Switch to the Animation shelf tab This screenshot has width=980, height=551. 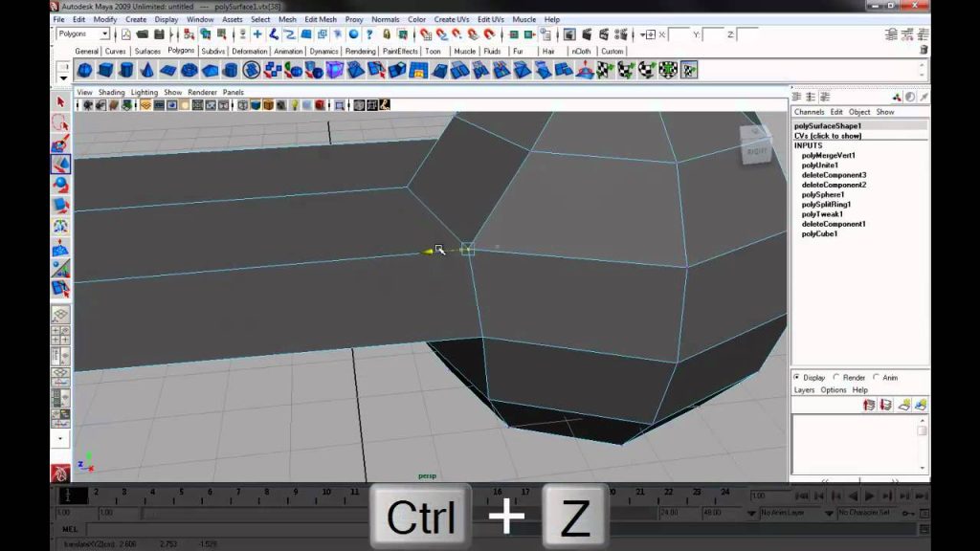pos(288,52)
